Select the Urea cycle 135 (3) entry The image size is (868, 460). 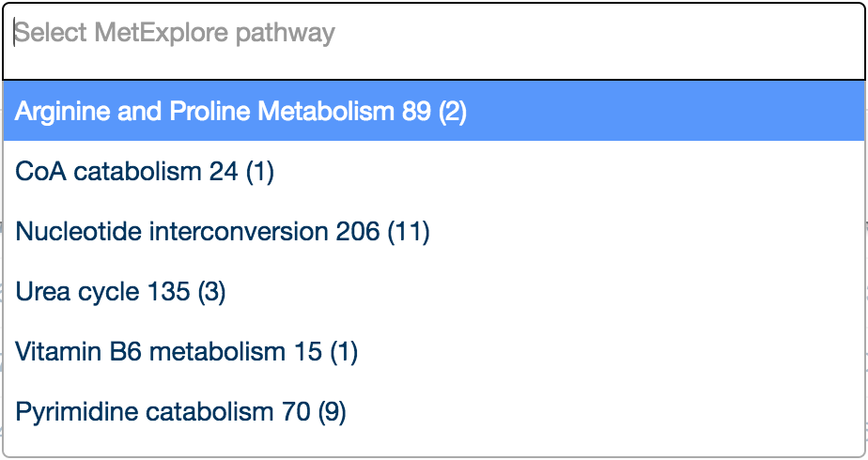pyautogui.click(x=433, y=291)
